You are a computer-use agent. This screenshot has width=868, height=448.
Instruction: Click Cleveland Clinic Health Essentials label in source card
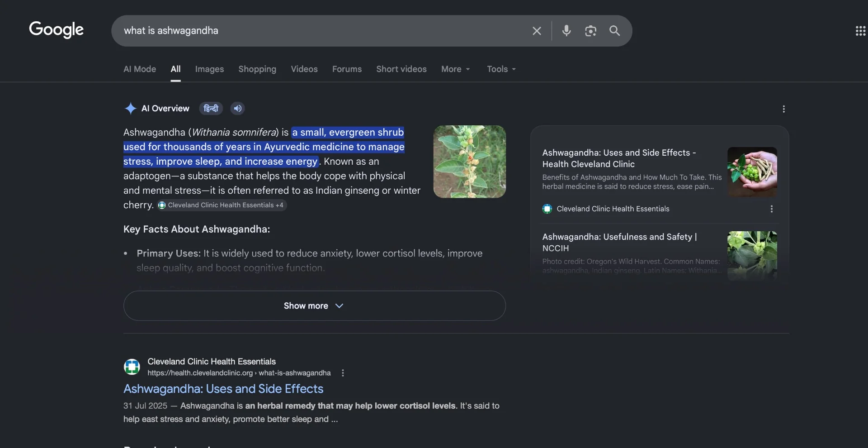(x=613, y=209)
